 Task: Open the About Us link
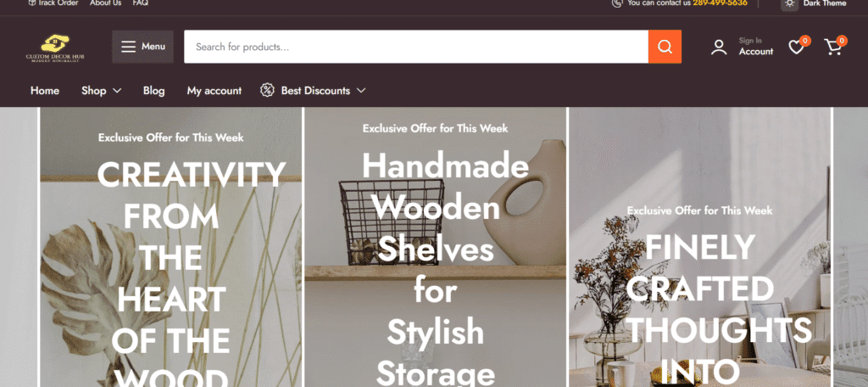point(105,3)
